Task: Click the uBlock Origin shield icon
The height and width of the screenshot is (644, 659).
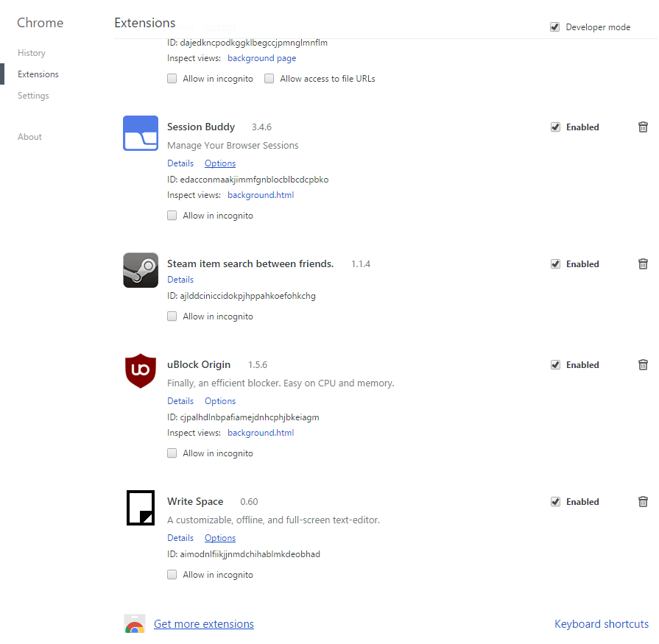Action: [x=141, y=371]
